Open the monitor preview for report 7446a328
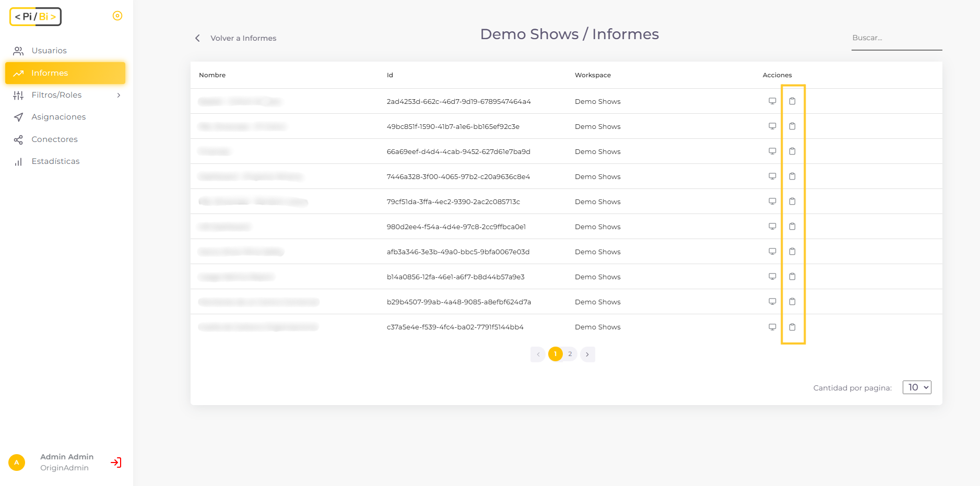 point(772,176)
